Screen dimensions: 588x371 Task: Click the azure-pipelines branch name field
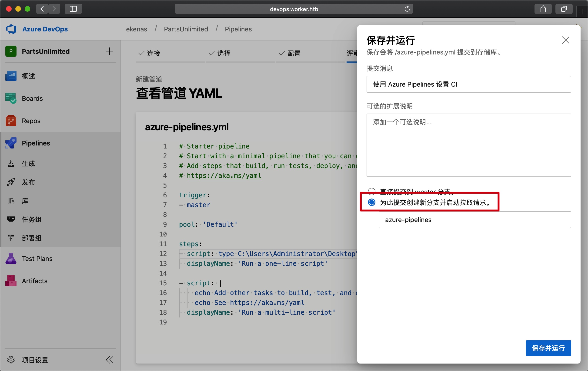tap(474, 220)
